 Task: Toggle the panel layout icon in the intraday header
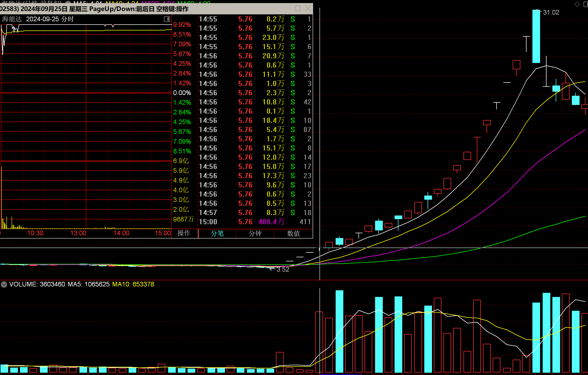coord(167,19)
